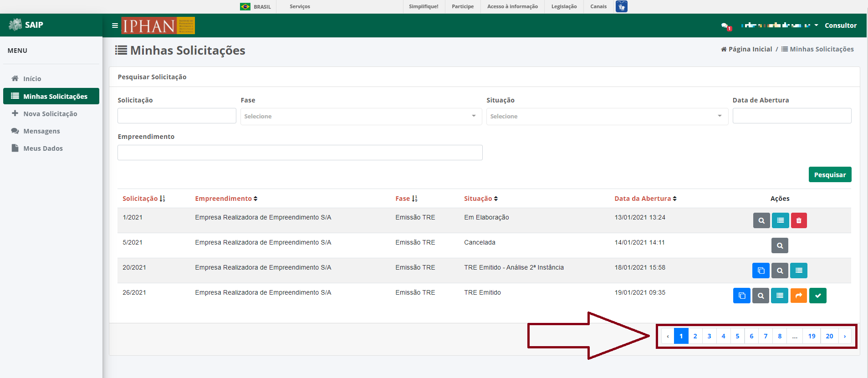
Task: Sort table by Empreendimento column
Action: click(x=226, y=199)
